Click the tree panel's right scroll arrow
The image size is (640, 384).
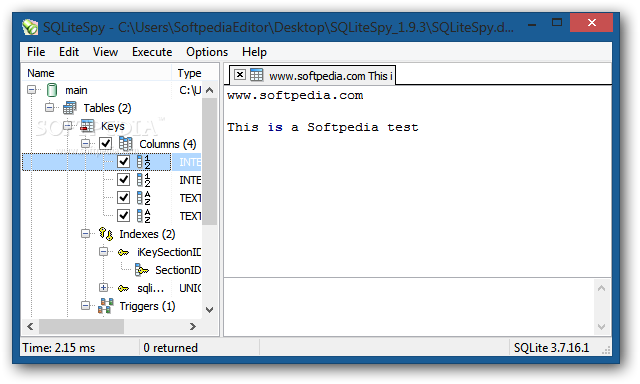(193, 326)
